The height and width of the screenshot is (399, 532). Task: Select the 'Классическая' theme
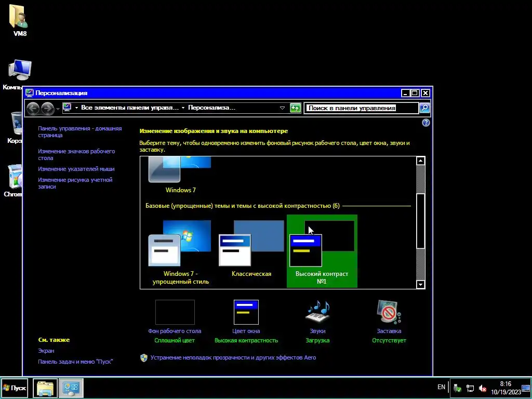pyautogui.click(x=251, y=249)
